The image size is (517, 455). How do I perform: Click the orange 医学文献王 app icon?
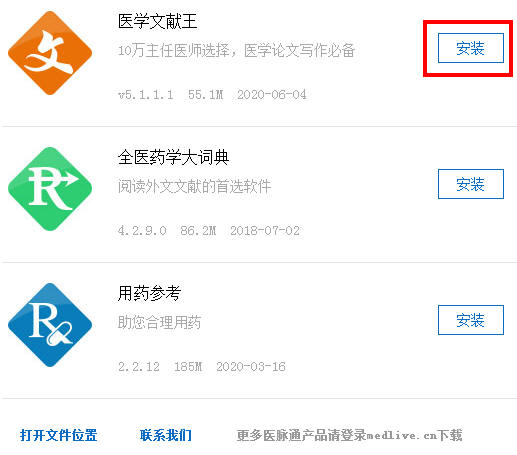click(x=50, y=53)
